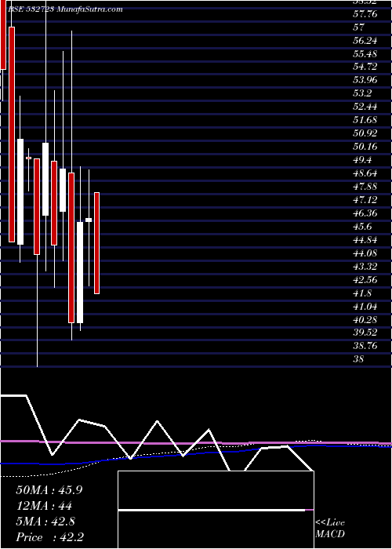392x549 pixels.
Task: Click the 45.6 price axis label
Action: pos(363,227)
